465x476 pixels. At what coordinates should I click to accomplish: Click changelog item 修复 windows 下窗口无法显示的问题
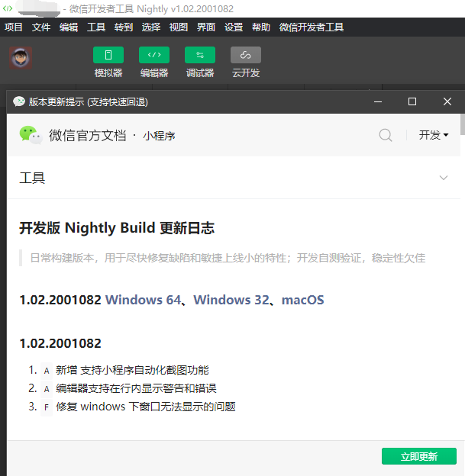tap(146, 407)
